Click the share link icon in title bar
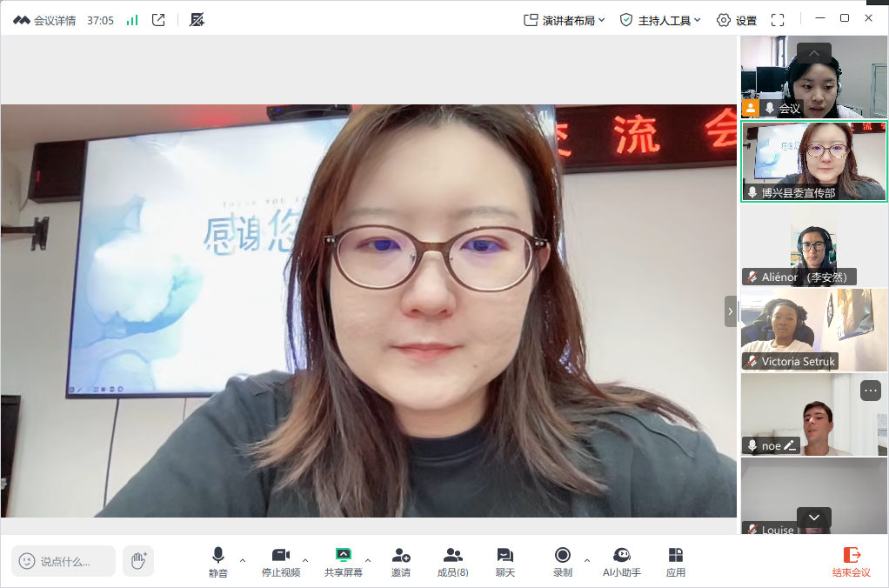This screenshot has height=588, width=889. pyautogui.click(x=158, y=20)
